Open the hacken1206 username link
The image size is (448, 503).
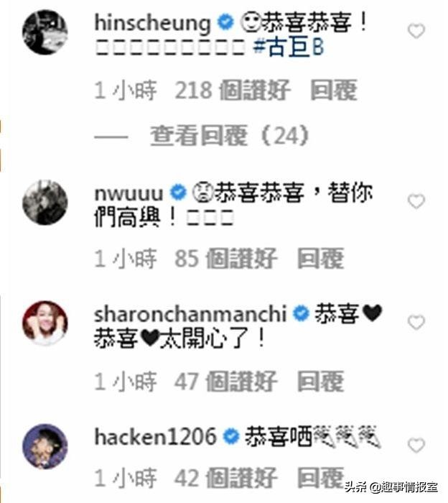tap(155, 437)
